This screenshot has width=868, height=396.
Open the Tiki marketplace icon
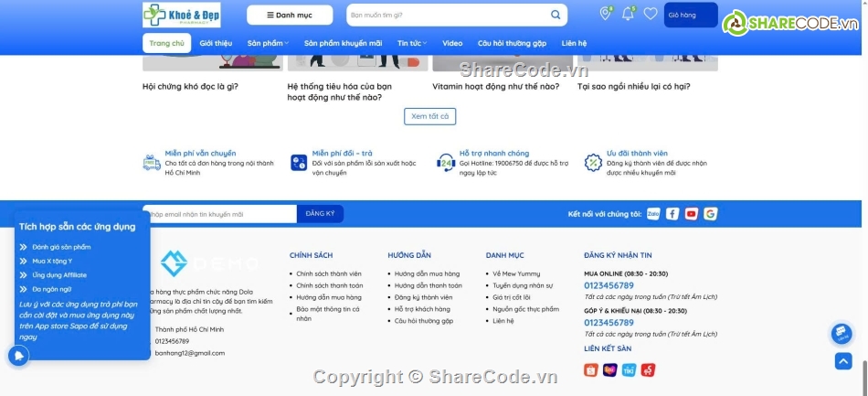[629, 370]
